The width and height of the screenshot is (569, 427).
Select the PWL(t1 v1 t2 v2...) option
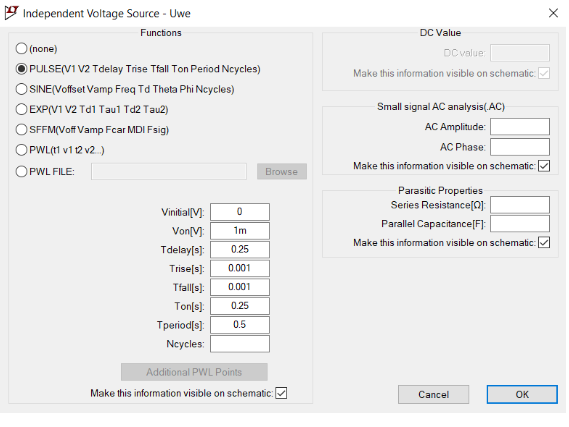[21, 150]
